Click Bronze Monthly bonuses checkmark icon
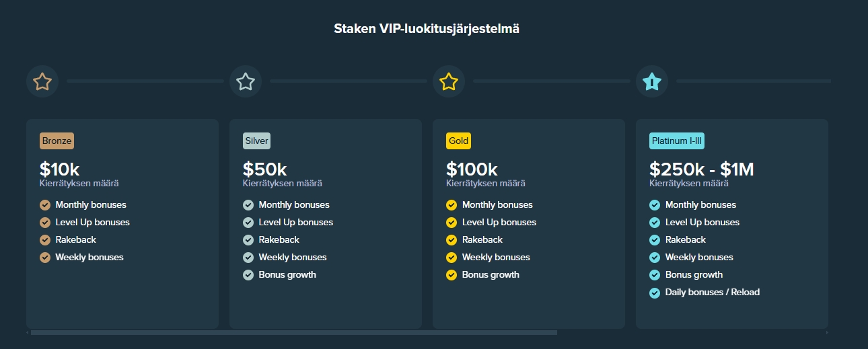 click(x=45, y=205)
